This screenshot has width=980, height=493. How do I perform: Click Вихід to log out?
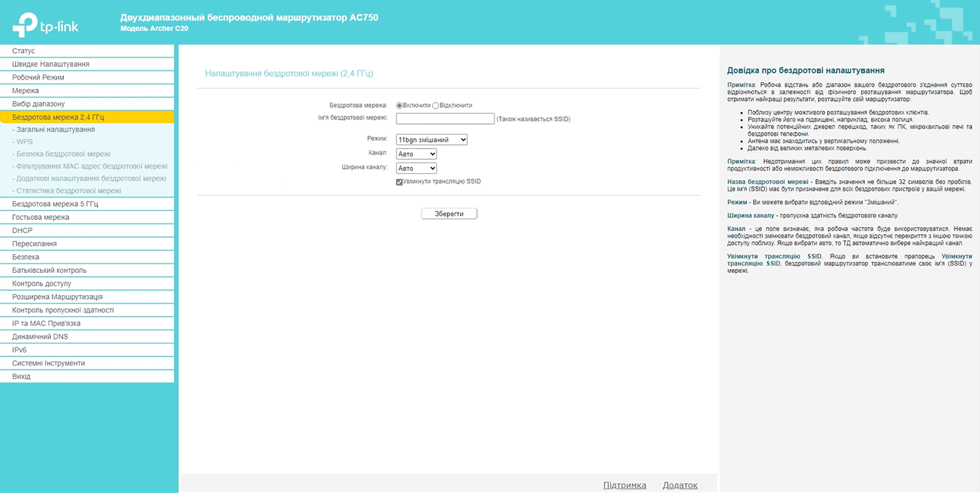click(21, 376)
